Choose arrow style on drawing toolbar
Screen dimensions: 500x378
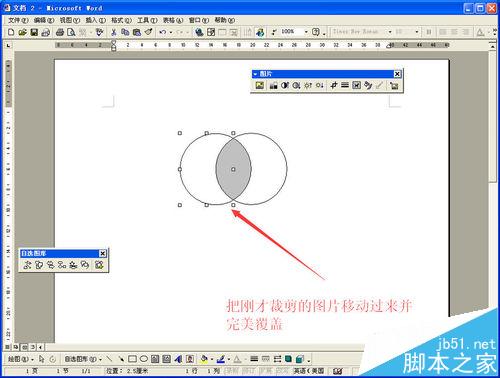tap(277, 359)
